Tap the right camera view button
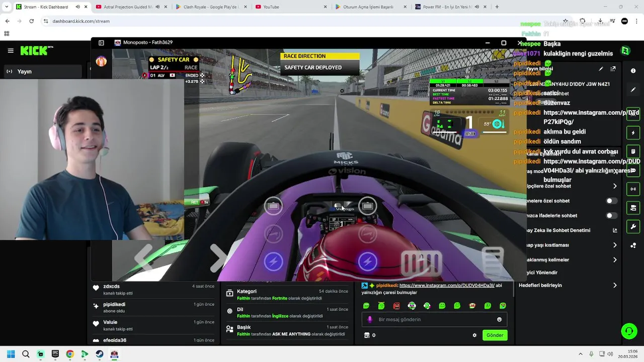Screen dimensions: 644x362 click(368, 206)
